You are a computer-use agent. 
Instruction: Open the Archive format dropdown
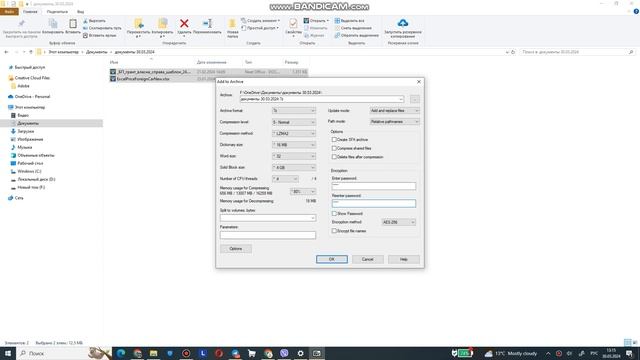point(294,111)
